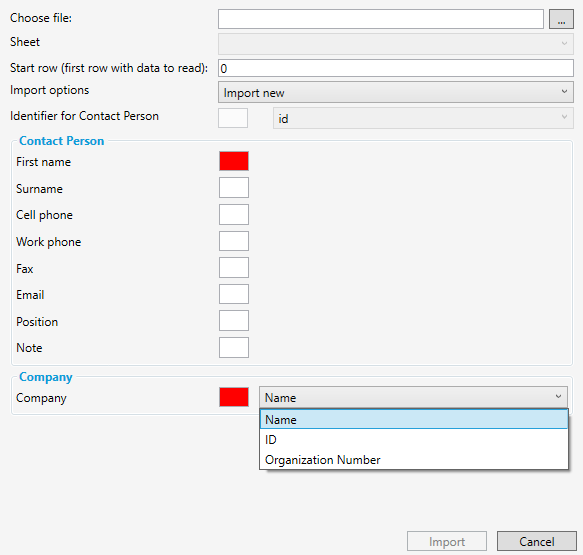This screenshot has width=583, height=555.
Task: Click the Position column box
Action: (x=234, y=321)
